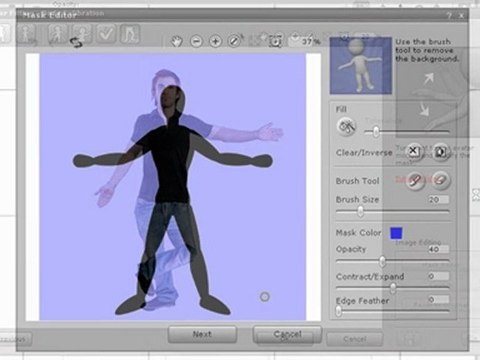Select the eraser brush tool icon

tap(441, 180)
